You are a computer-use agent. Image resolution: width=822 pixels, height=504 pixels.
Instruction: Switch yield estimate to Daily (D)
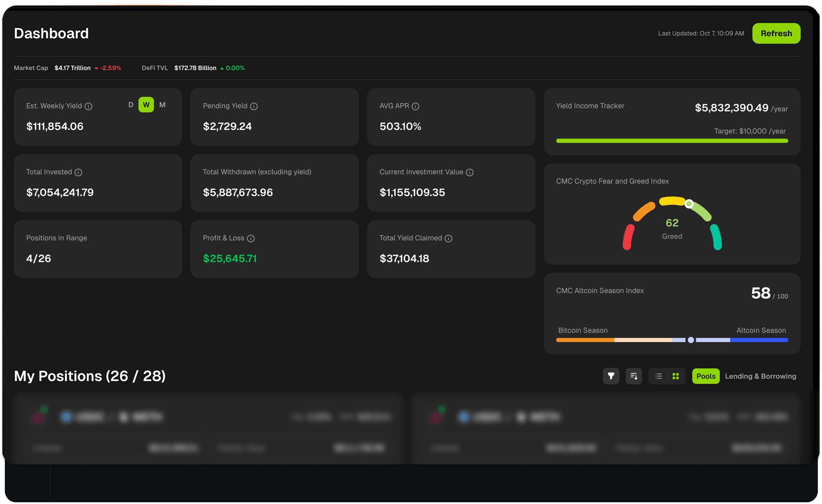tap(131, 105)
